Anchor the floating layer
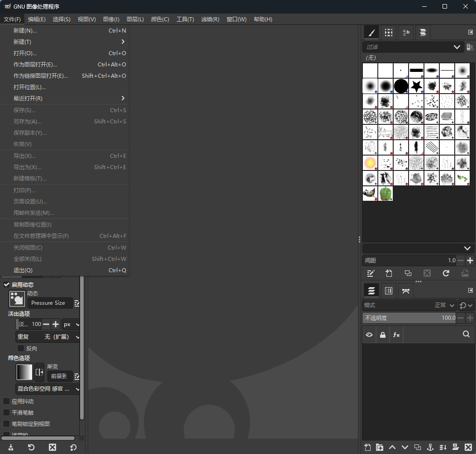The image size is (476, 454). [x=430, y=447]
